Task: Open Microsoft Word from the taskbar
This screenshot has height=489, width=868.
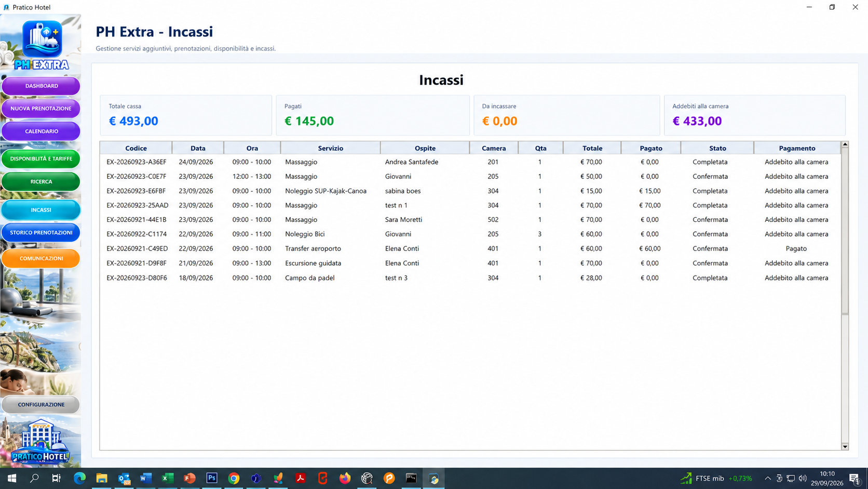Action: (x=146, y=478)
